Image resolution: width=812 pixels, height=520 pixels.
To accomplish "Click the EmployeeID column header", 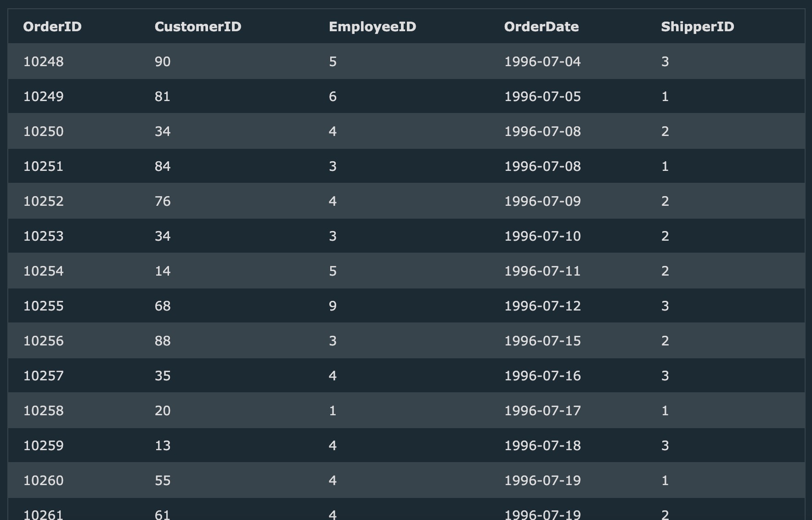I will [371, 27].
